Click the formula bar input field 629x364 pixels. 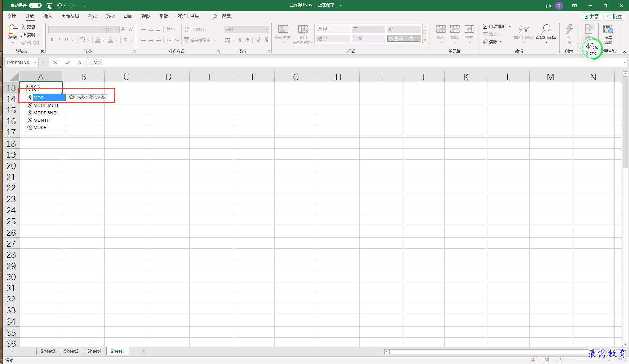(354, 63)
